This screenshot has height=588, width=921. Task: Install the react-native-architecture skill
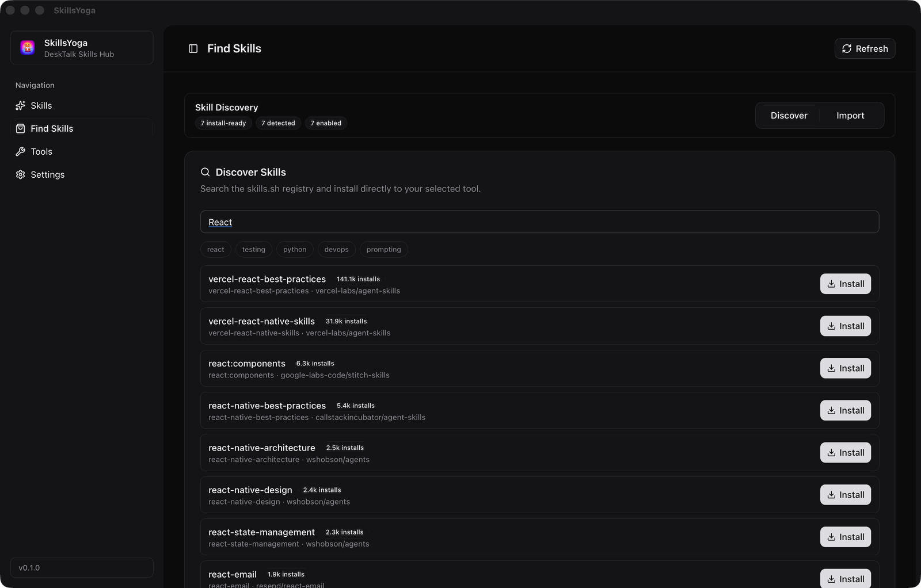pyautogui.click(x=845, y=453)
